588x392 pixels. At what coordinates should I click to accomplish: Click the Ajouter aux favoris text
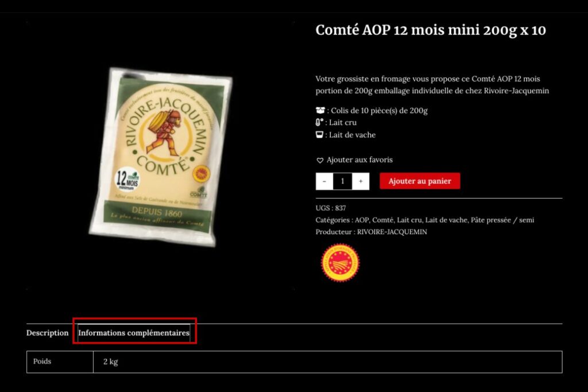(x=359, y=160)
